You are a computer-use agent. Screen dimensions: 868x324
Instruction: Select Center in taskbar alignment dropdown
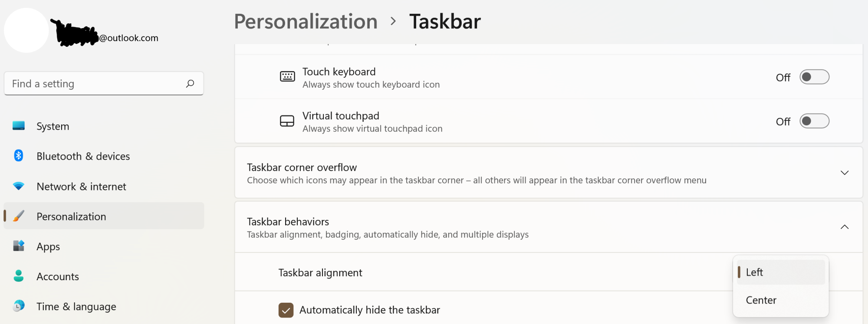pyautogui.click(x=761, y=300)
